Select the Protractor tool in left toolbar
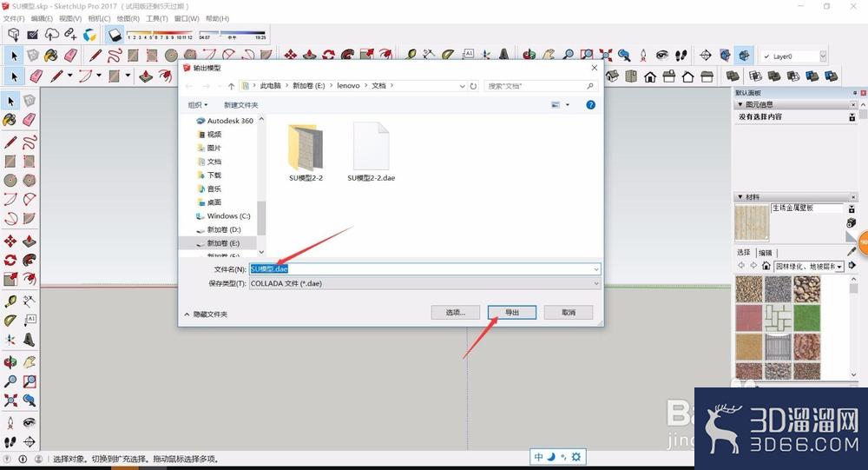The height and width of the screenshot is (470, 868). pyautogui.click(x=10, y=321)
